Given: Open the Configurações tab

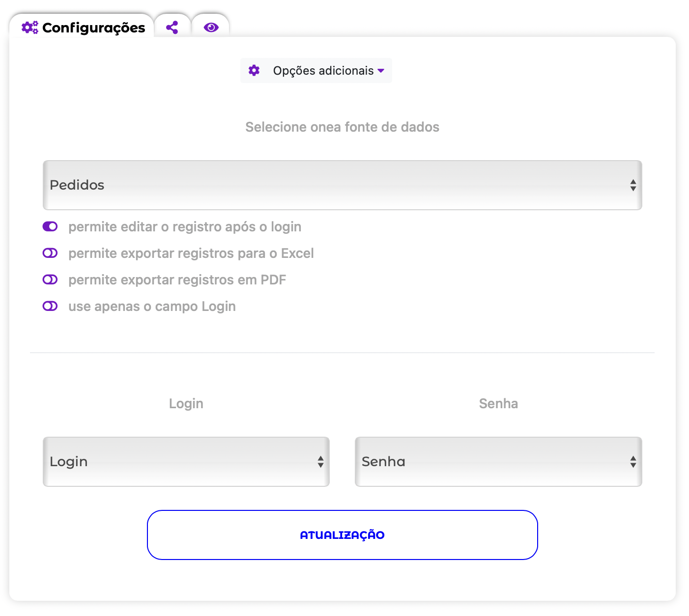Looking at the screenshot, I should pyautogui.click(x=82, y=27).
